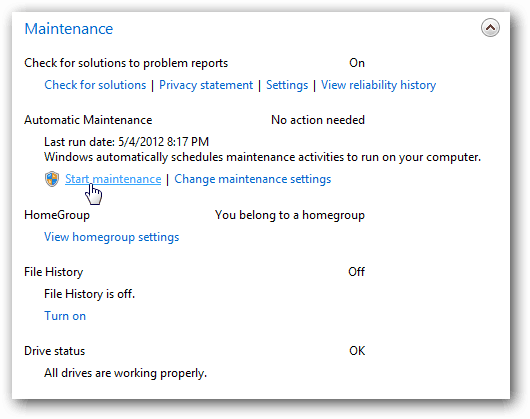530x419 pixels.
Task: Click the 'You belong to a homegroup' status
Action: 290,215
